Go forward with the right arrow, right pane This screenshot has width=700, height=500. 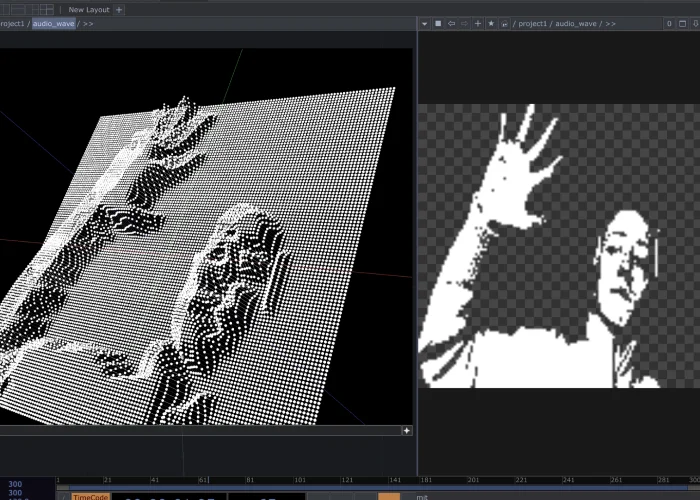[464, 24]
